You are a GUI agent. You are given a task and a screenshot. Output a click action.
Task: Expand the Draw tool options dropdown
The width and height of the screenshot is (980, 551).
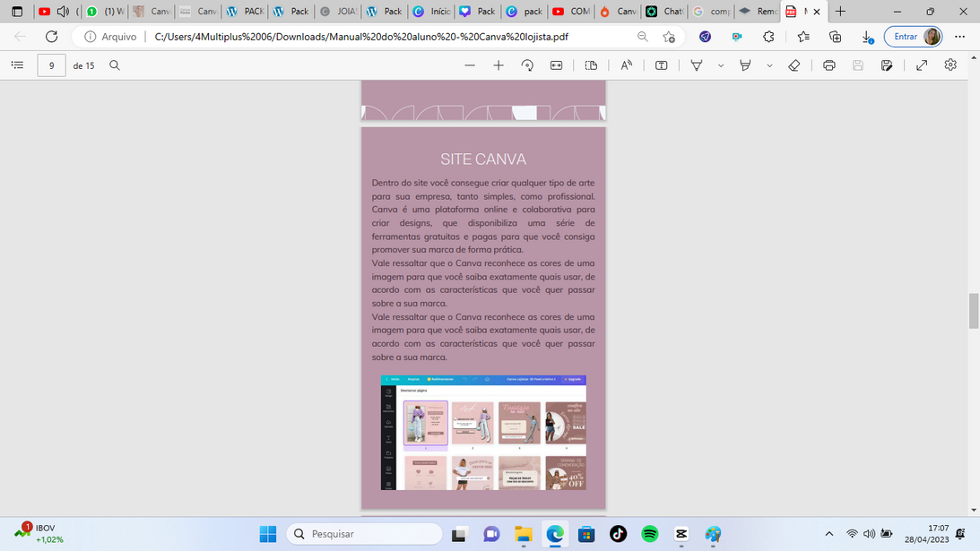(x=721, y=65)
